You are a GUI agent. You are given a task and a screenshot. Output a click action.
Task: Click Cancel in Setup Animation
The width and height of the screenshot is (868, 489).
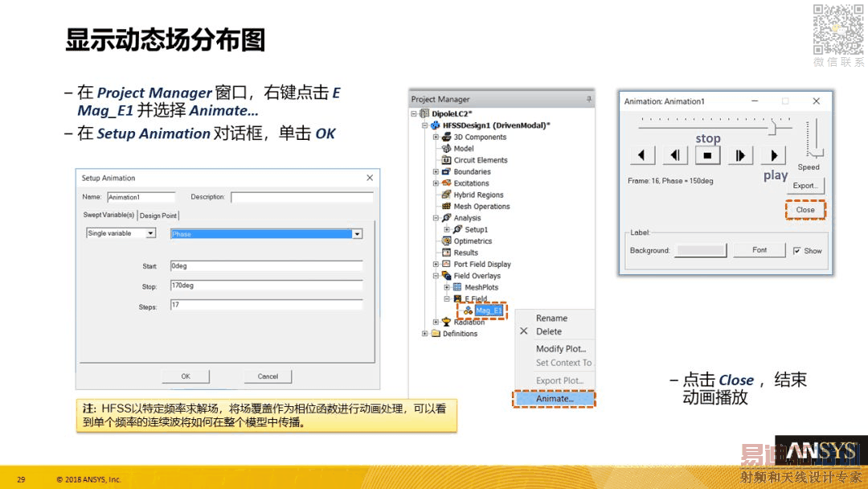[x=268, y=376]
